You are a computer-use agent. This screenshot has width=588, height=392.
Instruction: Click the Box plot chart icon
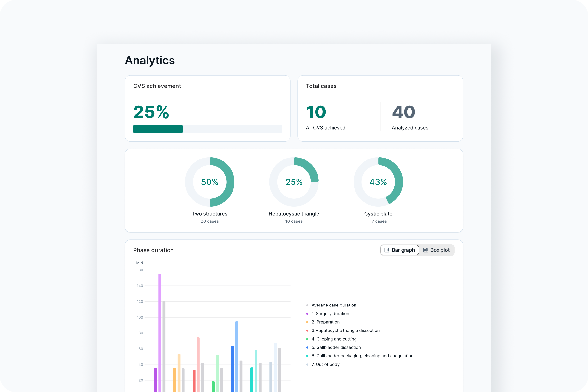tap(426, 250)
